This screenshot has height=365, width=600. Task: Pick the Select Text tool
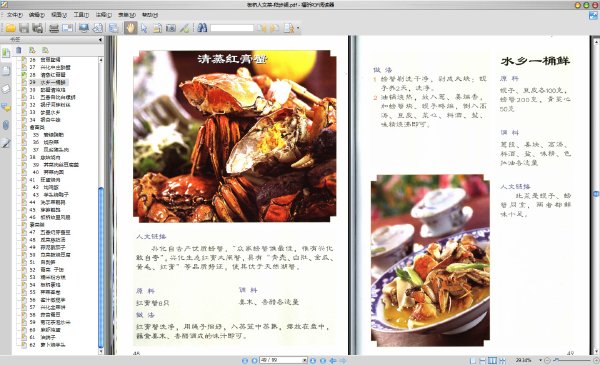[157, 28]
